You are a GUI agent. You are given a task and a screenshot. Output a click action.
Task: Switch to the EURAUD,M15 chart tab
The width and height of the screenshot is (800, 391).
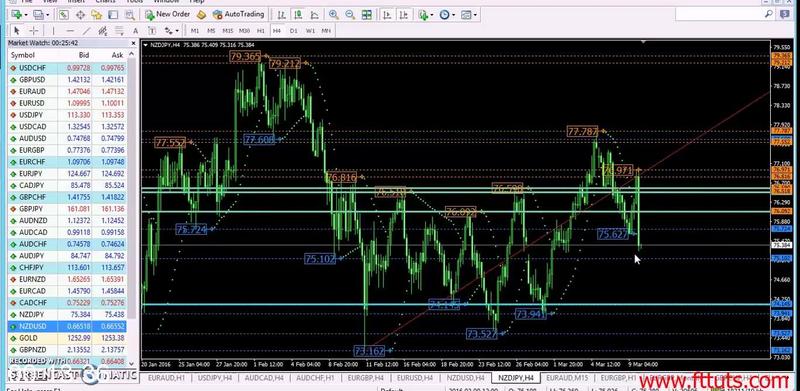click(567, 378)
